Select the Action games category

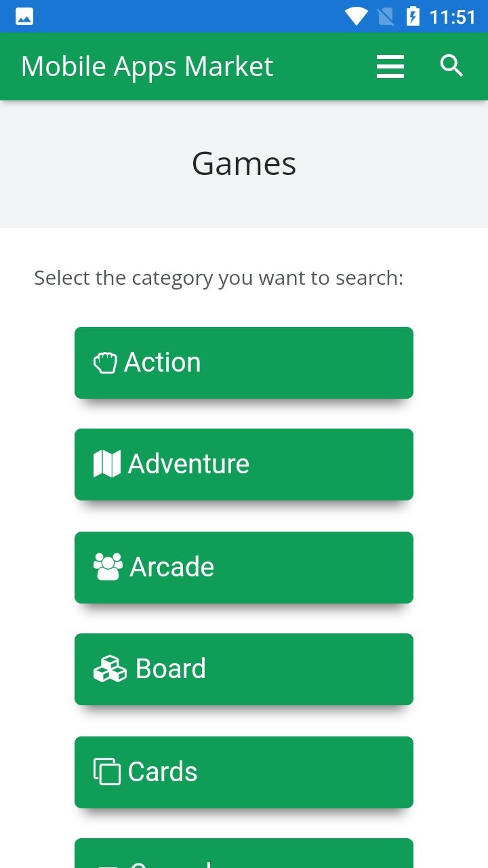point(244,363)
